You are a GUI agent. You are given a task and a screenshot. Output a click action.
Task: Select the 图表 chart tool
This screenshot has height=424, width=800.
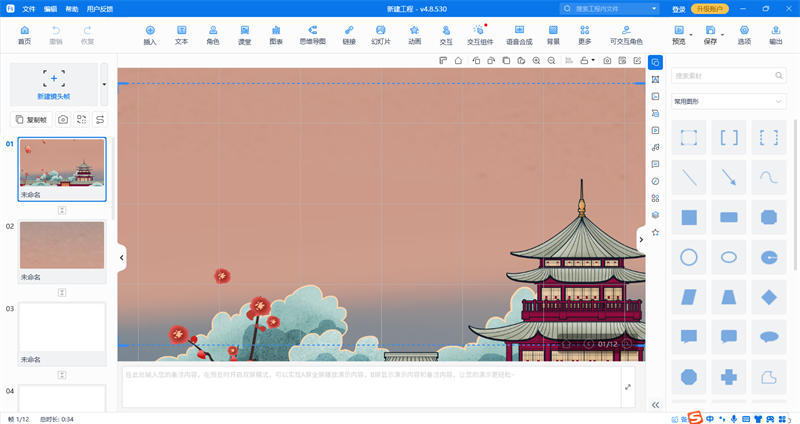(x=275, y=35)
